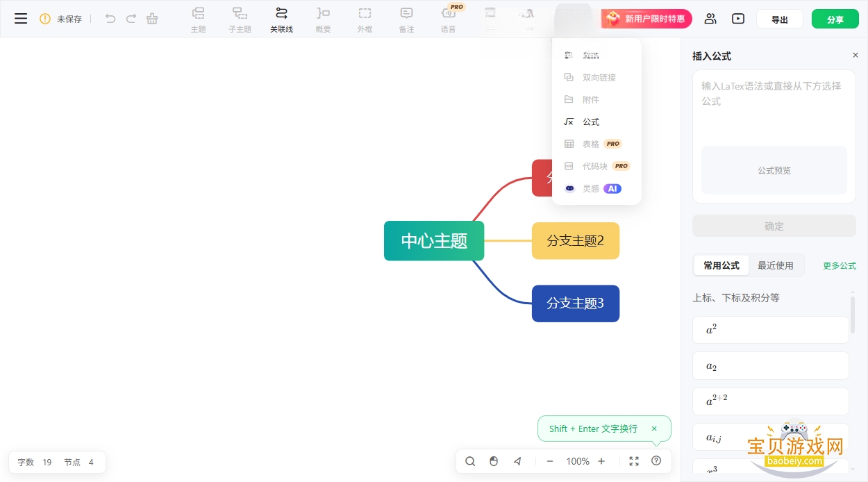Add a 子主题 subtopic from toolbar
Screen dimensions: 868x482
(240, 19)
